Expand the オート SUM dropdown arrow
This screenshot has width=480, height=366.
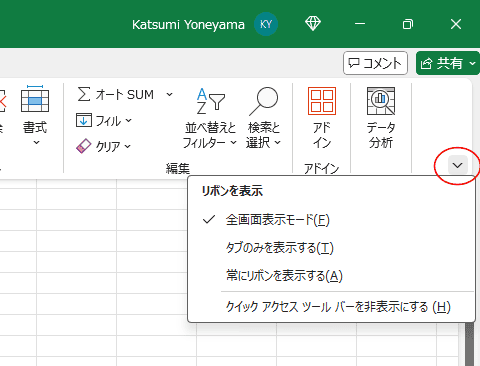click(x=169, y=95)
